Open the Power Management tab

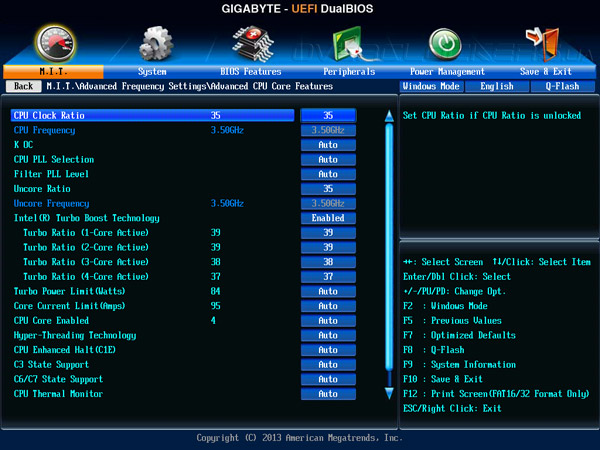point(447,72)
